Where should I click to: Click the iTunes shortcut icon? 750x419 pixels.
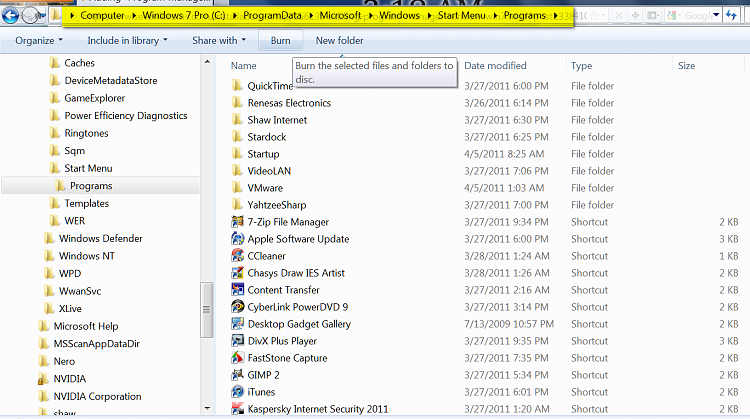coord(237,392)
